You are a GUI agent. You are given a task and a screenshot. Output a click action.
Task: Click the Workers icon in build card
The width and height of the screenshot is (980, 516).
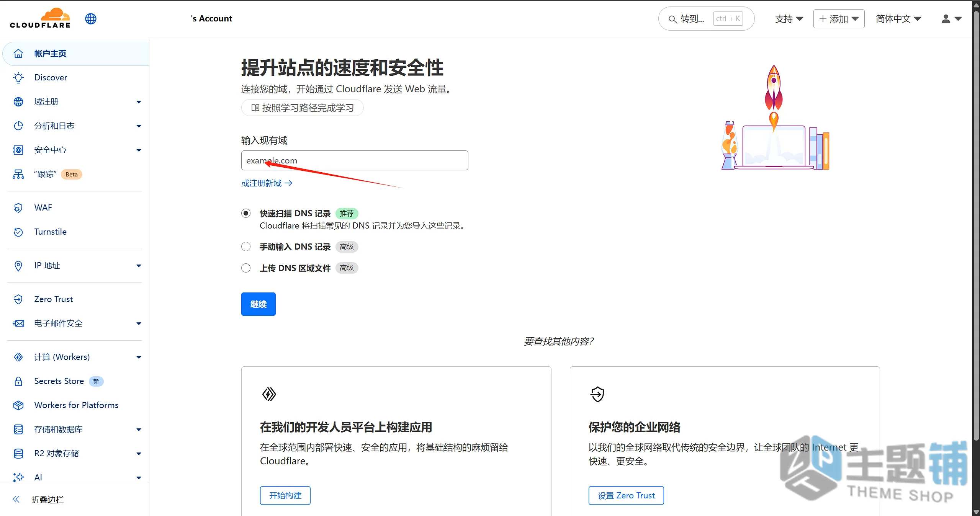click(269, 394)
